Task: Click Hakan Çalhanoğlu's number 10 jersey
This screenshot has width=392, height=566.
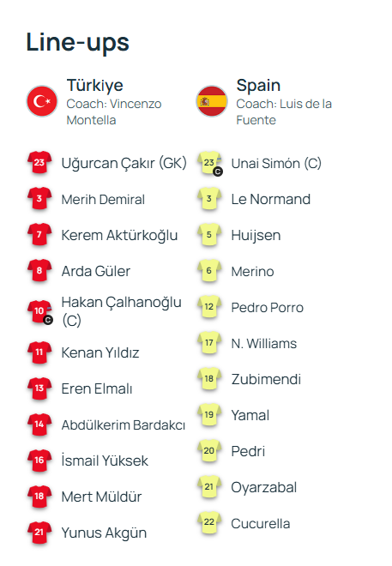Action: [39, 311]
